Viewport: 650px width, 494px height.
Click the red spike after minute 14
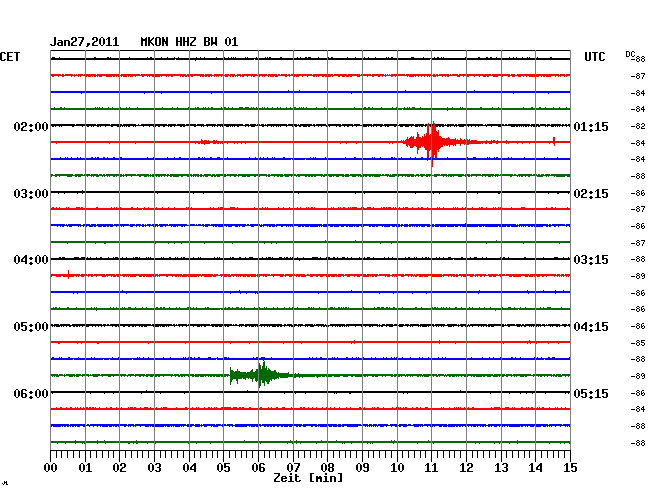pyautogui.click(x=554, y=141)
